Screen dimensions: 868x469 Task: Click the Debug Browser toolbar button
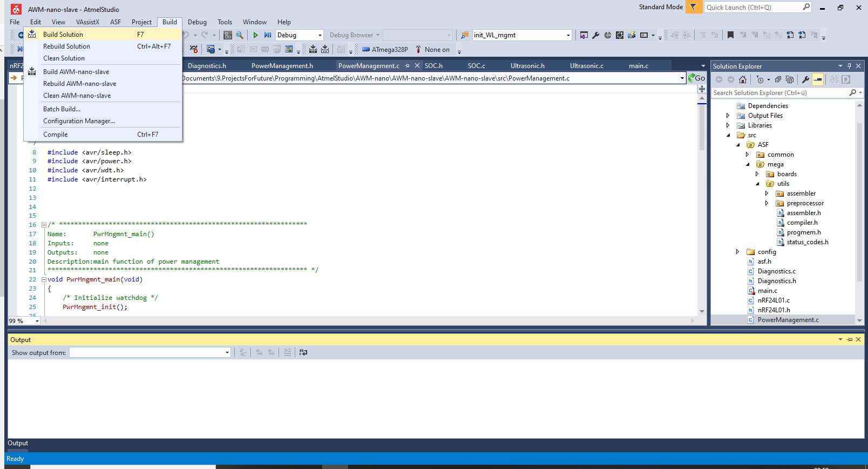pos(354,35)
